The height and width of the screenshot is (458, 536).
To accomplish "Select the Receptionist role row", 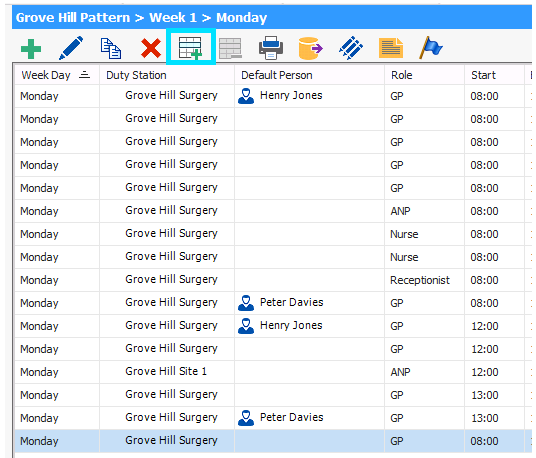I will click(273, 280).
